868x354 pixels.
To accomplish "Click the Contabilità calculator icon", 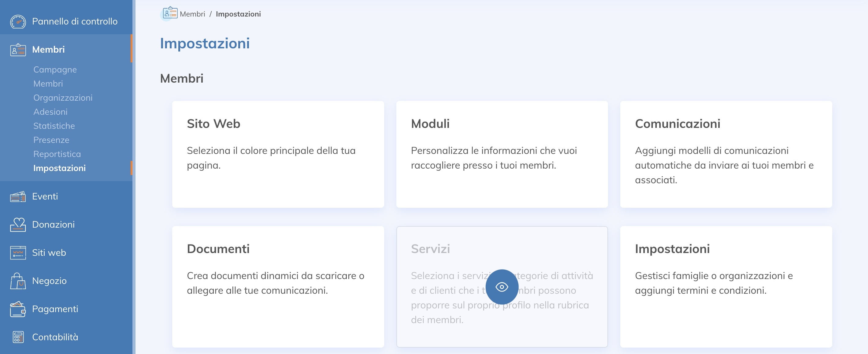I will click(x=18, y=337).
